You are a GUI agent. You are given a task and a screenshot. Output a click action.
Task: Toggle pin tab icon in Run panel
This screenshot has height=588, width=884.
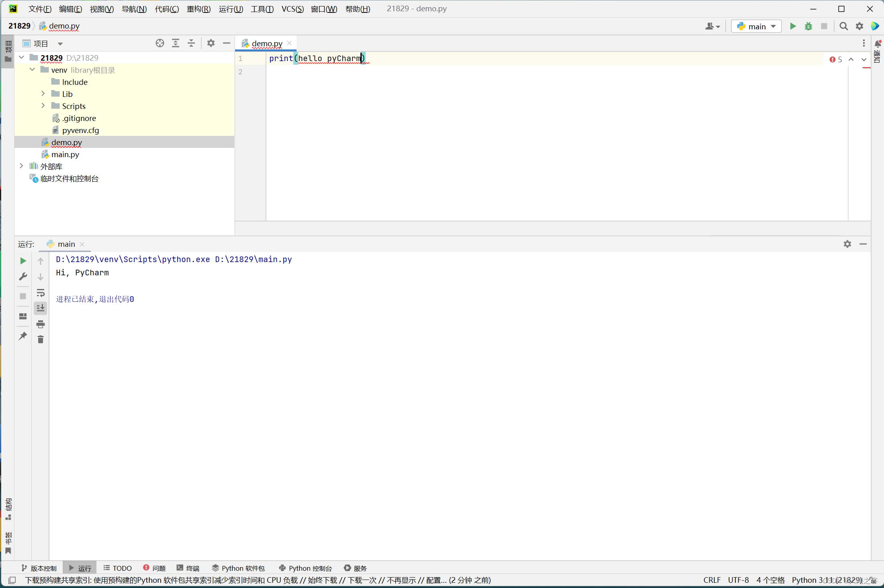[x=23, y=336]
